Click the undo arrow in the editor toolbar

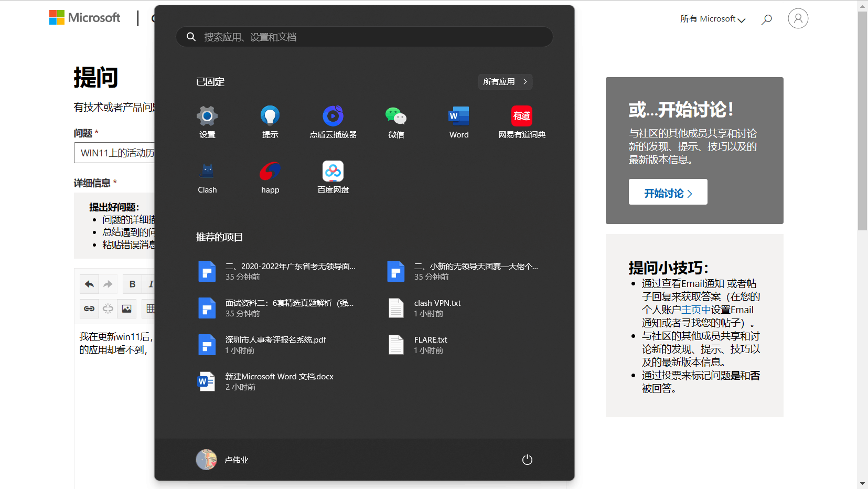89,284
